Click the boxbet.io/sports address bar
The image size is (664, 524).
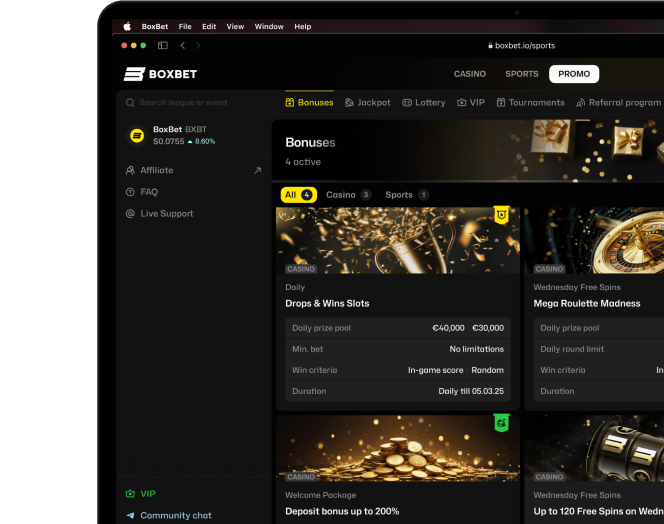(x=521, y=45)
